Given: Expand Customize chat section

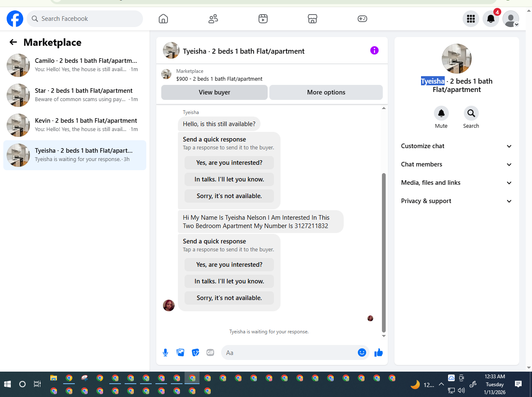Looking at the screenshot, I should tap(456, 146).
